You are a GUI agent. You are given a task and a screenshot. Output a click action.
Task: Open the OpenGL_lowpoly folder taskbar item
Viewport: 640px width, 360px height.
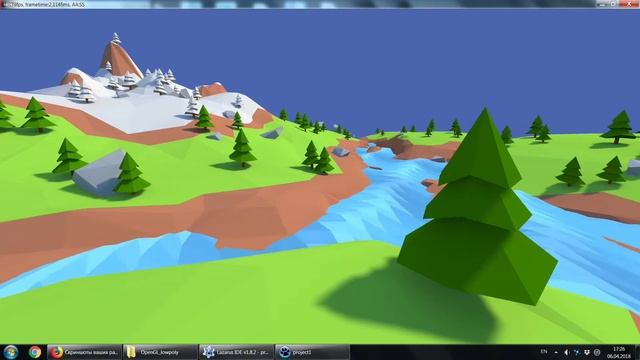(x=160, y=352)
